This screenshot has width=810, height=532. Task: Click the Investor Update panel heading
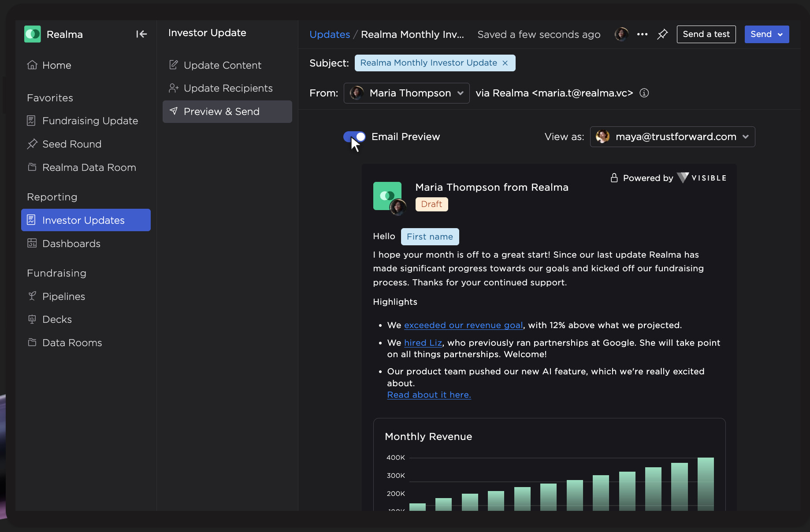point(207,33)
